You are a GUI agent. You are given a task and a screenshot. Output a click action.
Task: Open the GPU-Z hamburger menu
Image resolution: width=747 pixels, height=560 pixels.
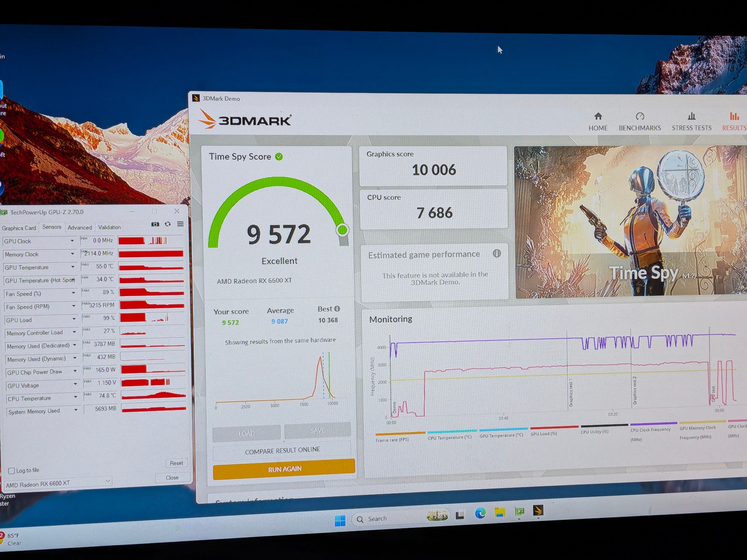pyautogui.click(x=181, y=224)
